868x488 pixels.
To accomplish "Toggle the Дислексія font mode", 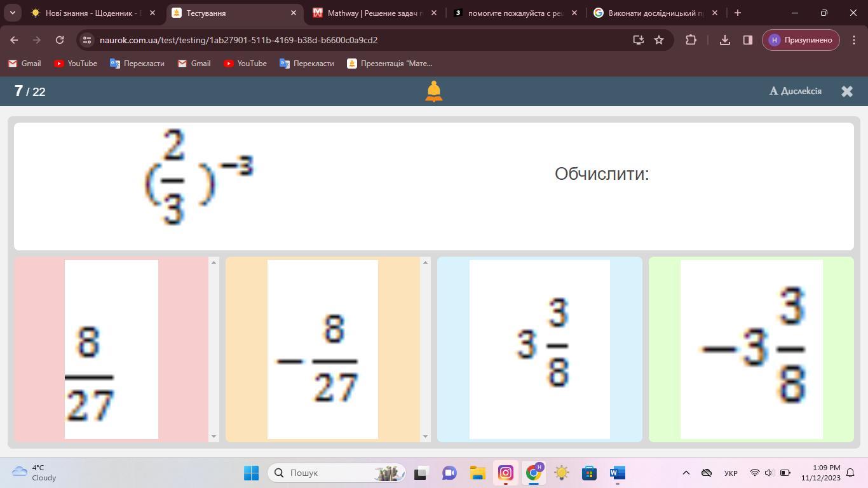I will coord(795,91).
